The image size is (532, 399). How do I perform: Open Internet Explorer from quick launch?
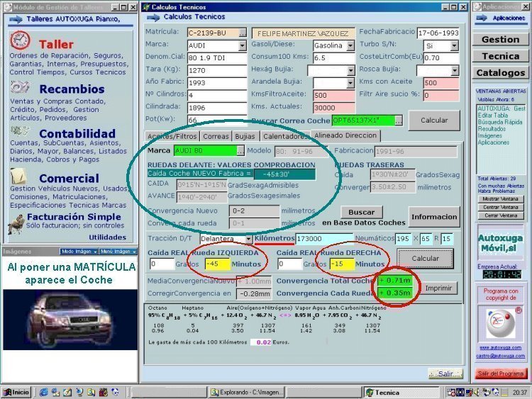[x=43, y=392]
